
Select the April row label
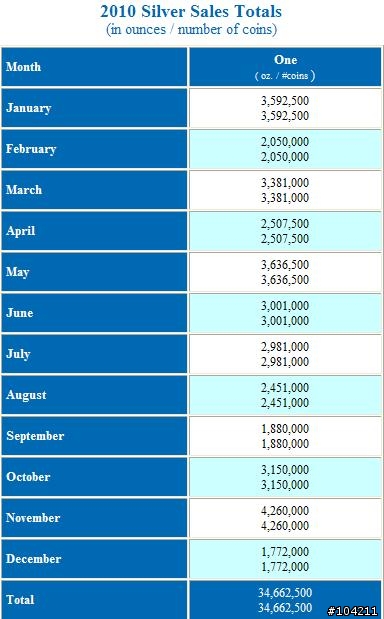pos(94,231)
